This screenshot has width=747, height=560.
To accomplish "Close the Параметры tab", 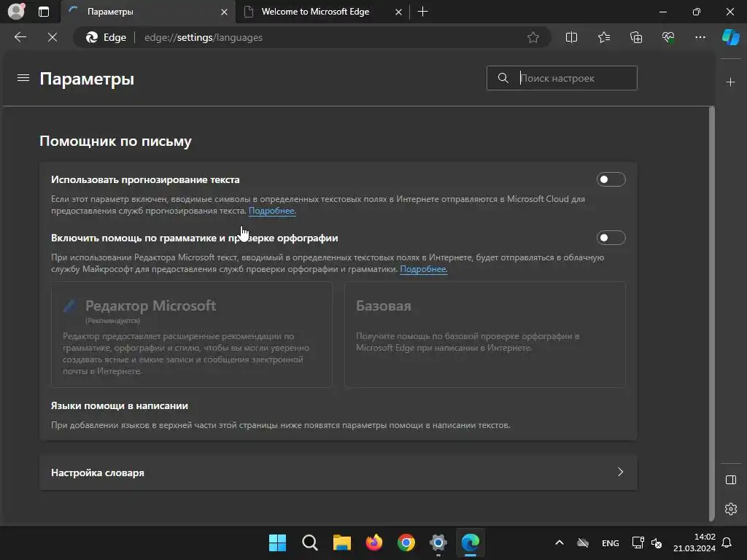I will [x=224, y=12].
